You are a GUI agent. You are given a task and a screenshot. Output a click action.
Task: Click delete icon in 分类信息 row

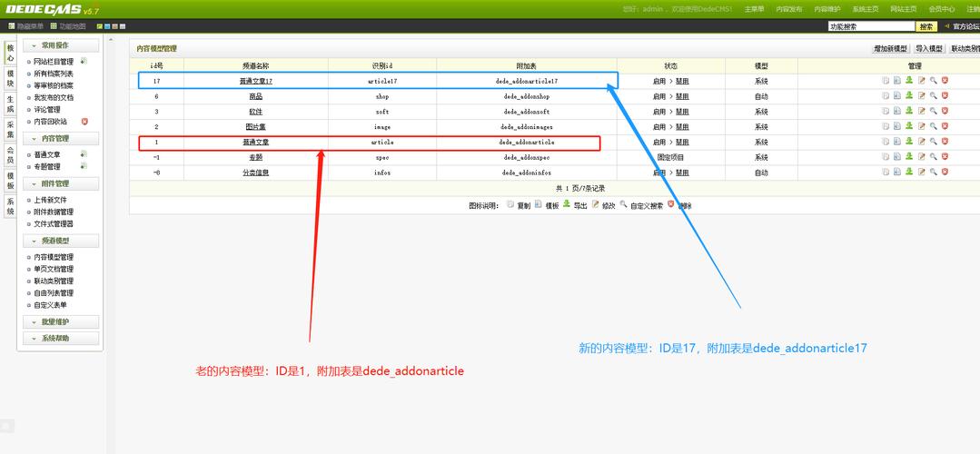(x=945, y=172)
